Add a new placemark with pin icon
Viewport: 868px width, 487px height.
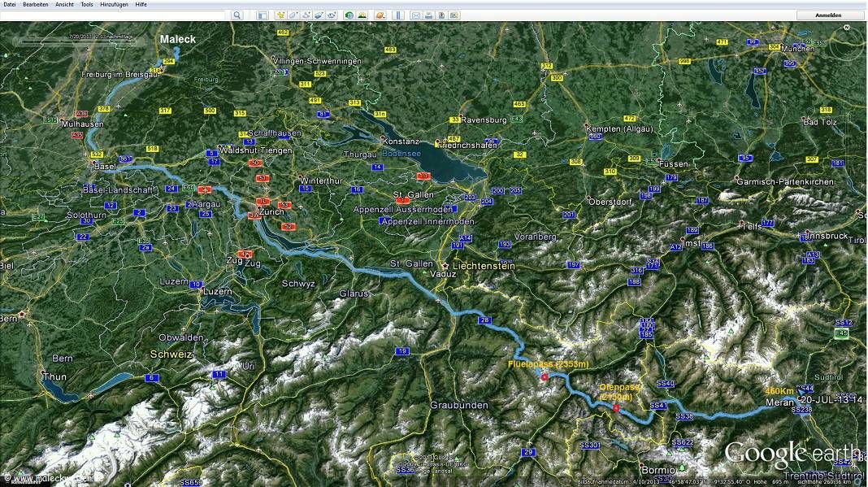click(280, 15)
